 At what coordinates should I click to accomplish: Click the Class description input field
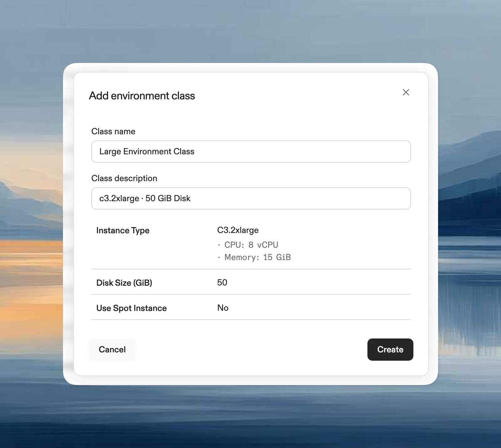pyautogui.click(x=251, y=198)
